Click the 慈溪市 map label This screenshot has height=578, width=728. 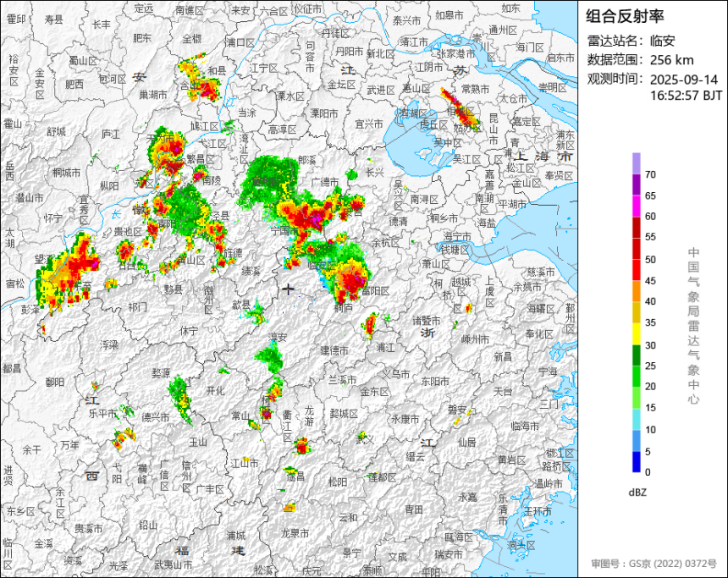coord(542,272)
